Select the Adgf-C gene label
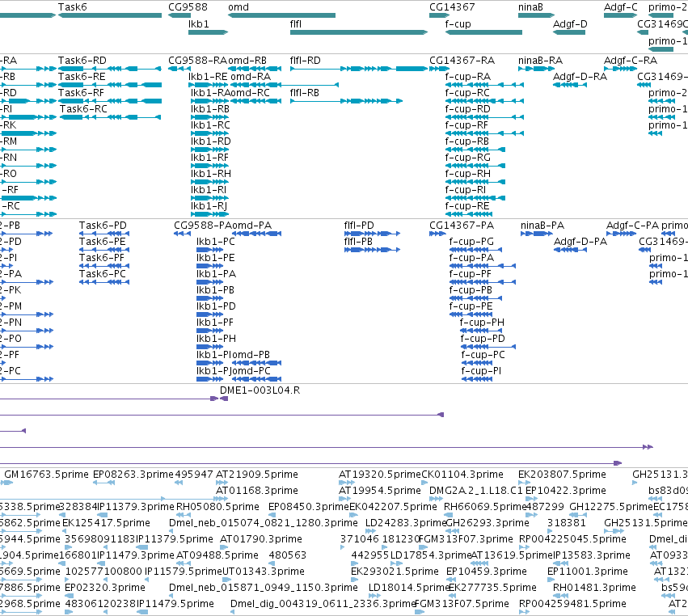Image resolution: width=688 pixels, height=616 pixels. tap(620, 7)
